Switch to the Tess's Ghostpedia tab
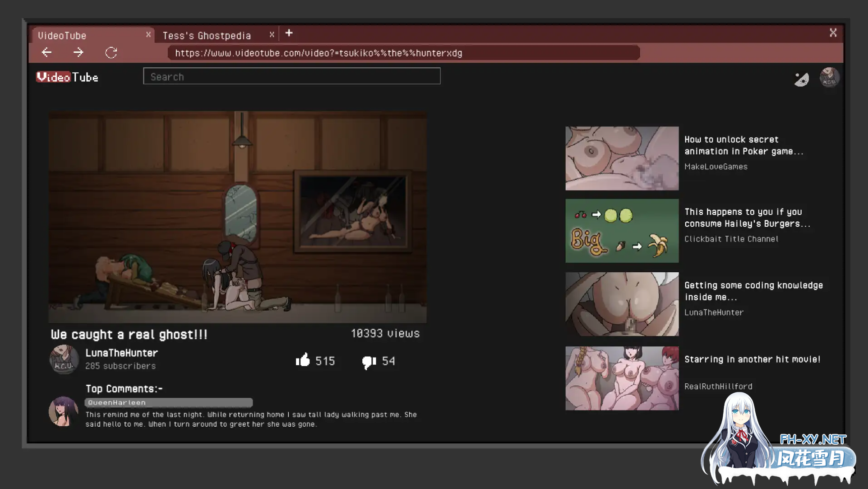Screen dimensions: 868x489 coord(207,35)
